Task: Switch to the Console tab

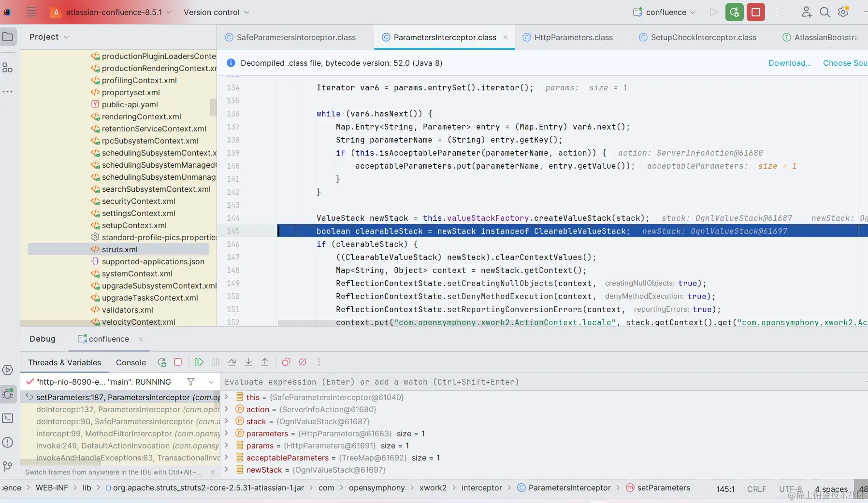Action: point(130,362)
